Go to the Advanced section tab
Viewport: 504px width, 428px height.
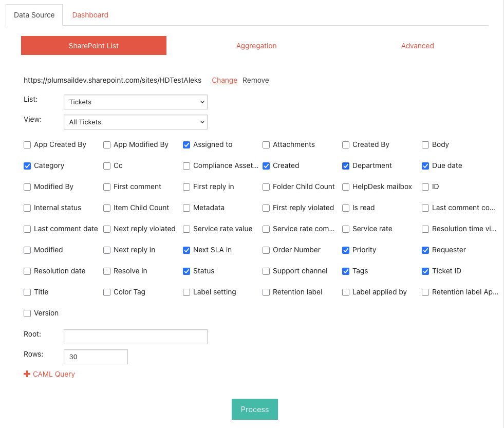tap(417, 46)
